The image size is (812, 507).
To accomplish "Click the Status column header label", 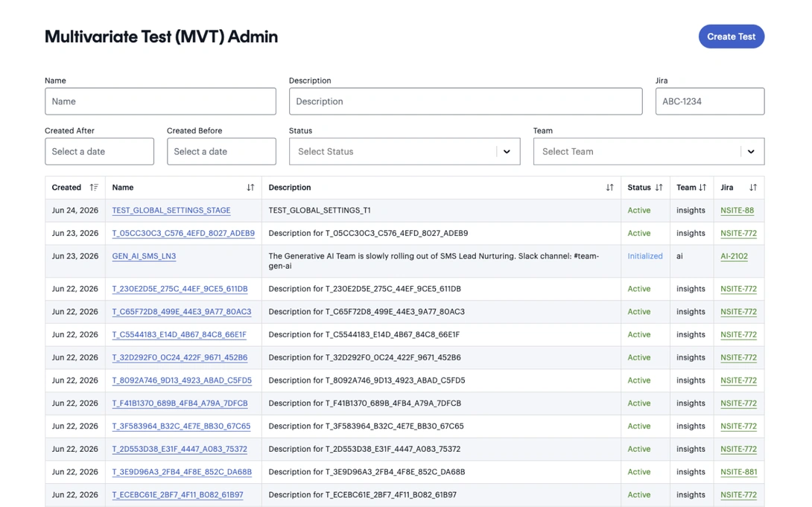I will pos(639,188).
